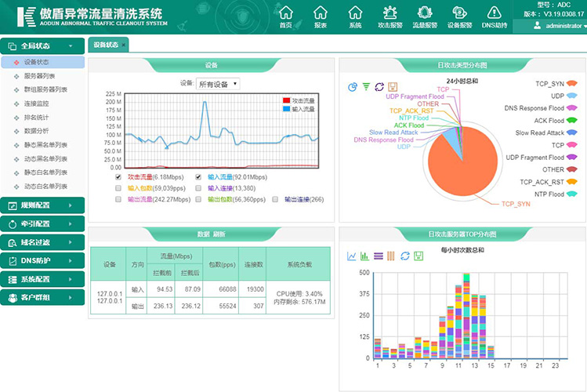Uncheck the 攻击流量 checkbox
This screenshot has height=392, width=587.
(x=118, y=177)
